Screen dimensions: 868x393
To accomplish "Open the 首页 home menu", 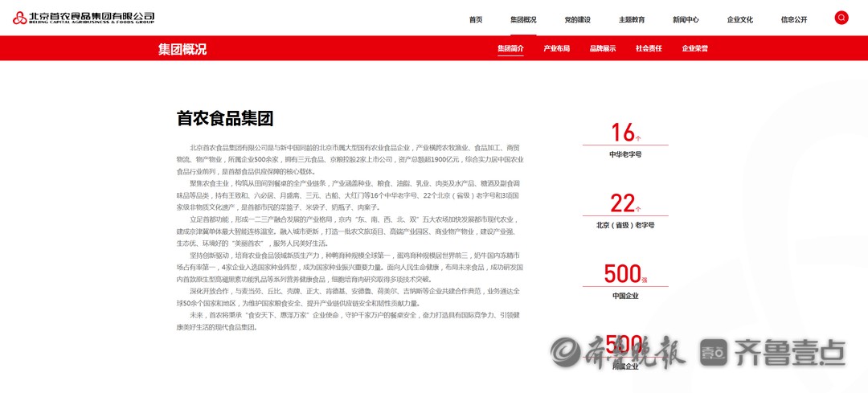I will click(x=476, y=20).
